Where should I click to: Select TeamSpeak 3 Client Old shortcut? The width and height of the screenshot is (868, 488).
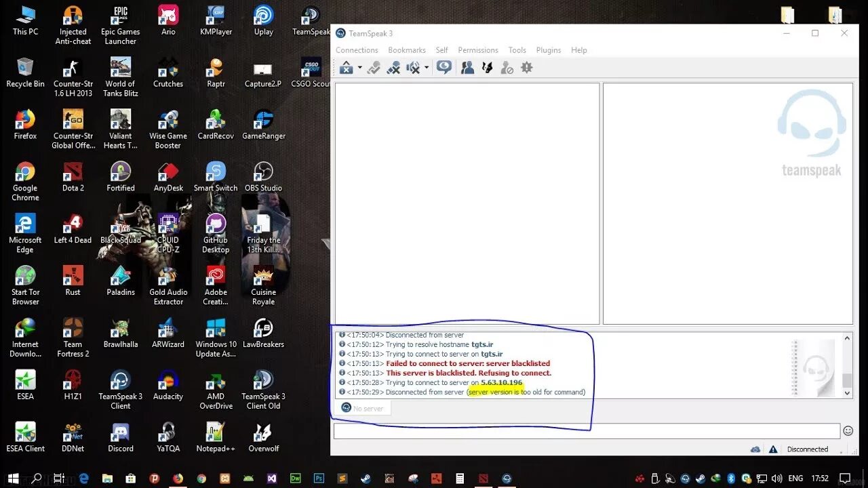pos(264,390)
